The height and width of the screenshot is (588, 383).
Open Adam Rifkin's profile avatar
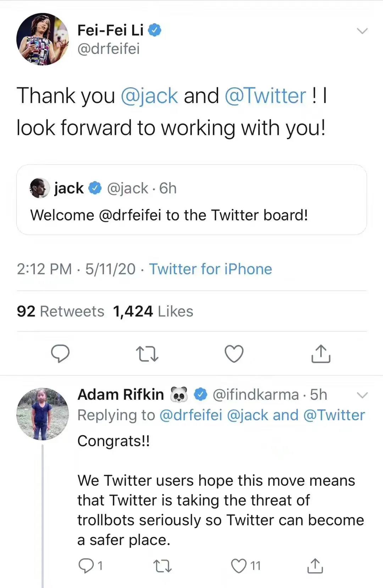click(x=43, y=414)
